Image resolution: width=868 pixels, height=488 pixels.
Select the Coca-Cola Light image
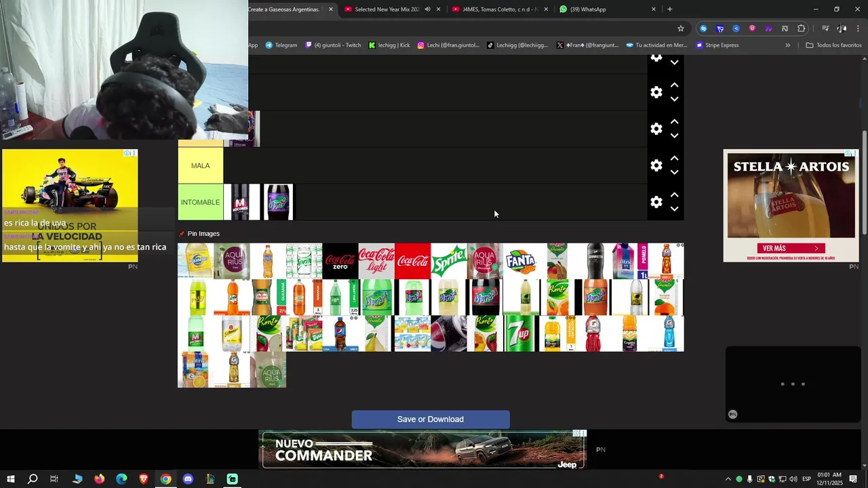coord(376,261)
